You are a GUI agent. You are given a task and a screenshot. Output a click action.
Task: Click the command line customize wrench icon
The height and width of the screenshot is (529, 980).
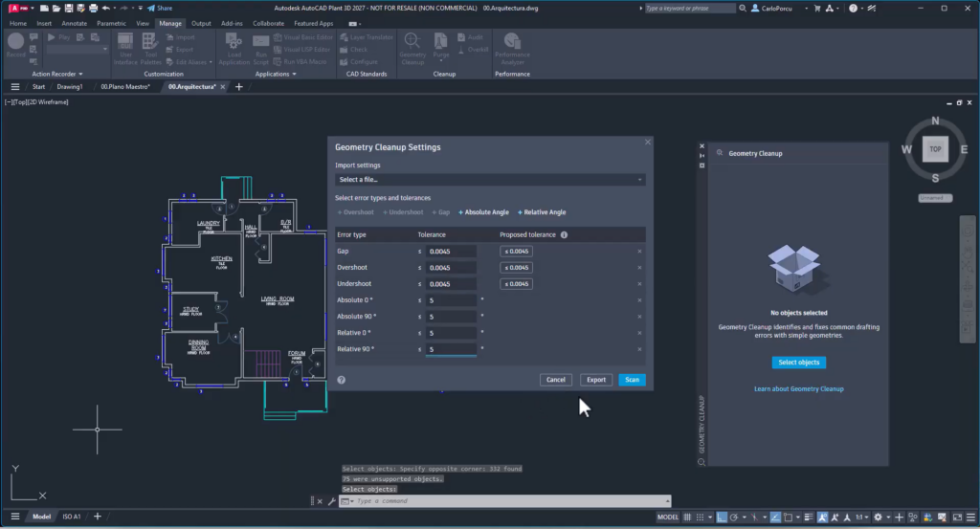tap(331, 501)
